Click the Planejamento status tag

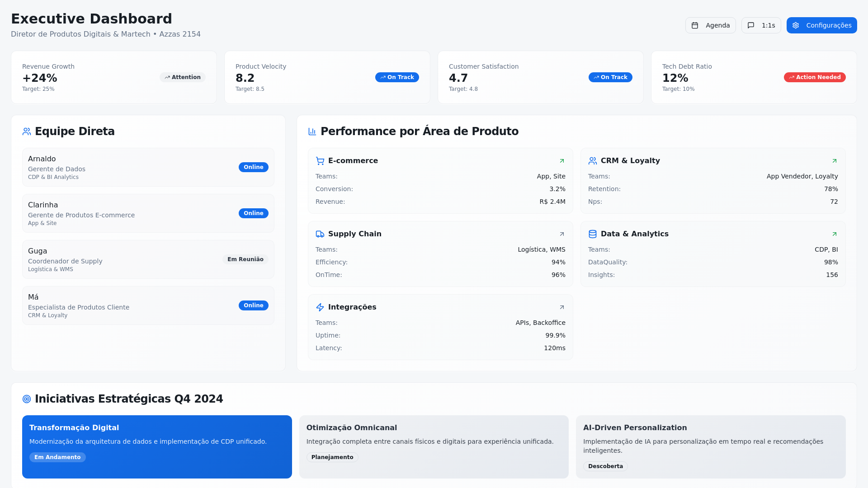pyautogui.click(x=332, y=457)
